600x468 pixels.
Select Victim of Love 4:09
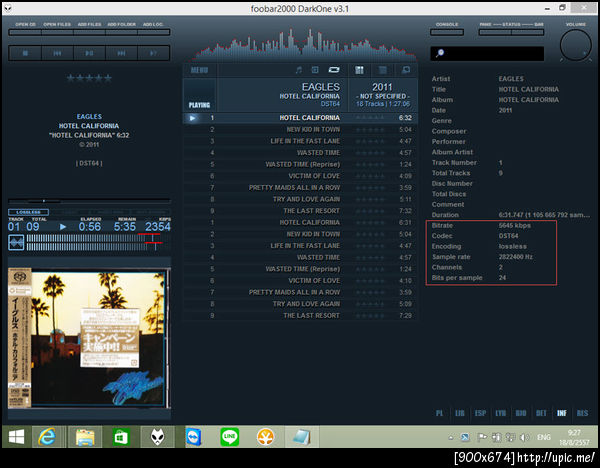click(300, 176)
